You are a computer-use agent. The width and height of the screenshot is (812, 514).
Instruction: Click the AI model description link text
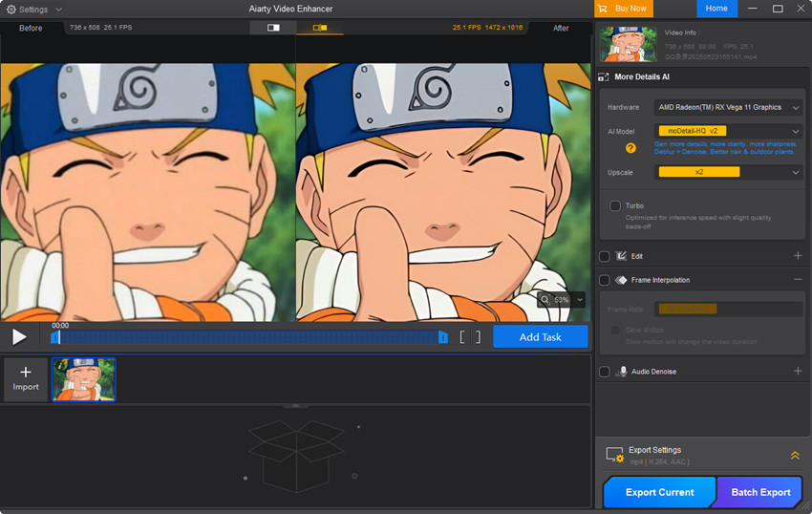tap(724, 148)
